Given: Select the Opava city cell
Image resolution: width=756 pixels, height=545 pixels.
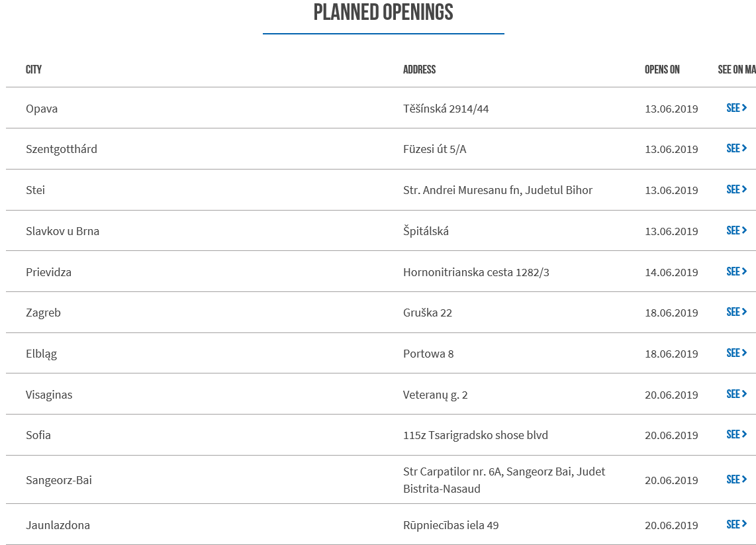Looking at the screenshot, I should tap(42, 109).
